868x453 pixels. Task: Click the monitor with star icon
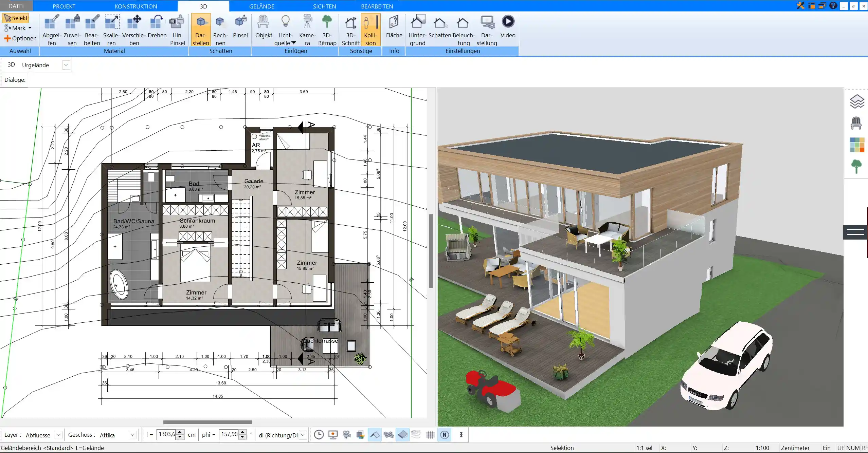(333, 435)
